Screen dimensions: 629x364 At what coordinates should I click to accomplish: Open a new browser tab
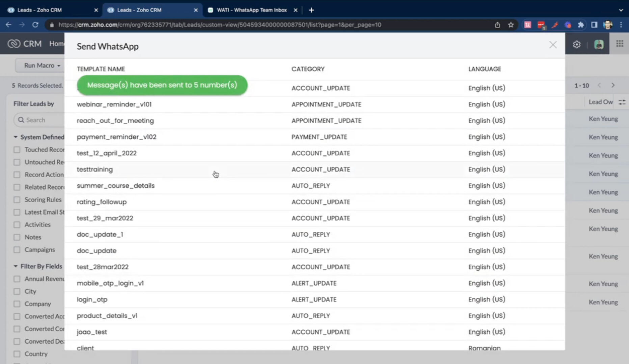tap(311, 10)
